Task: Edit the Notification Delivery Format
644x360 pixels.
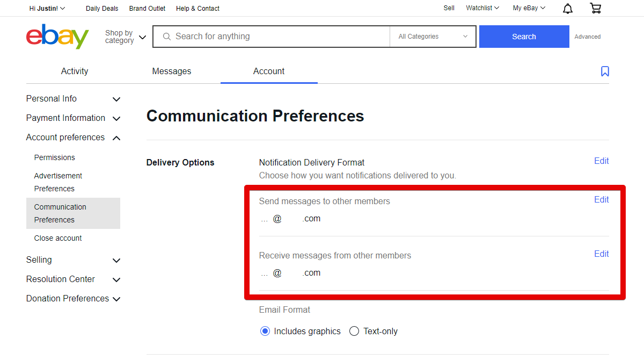Action: [x=601, y=161]
